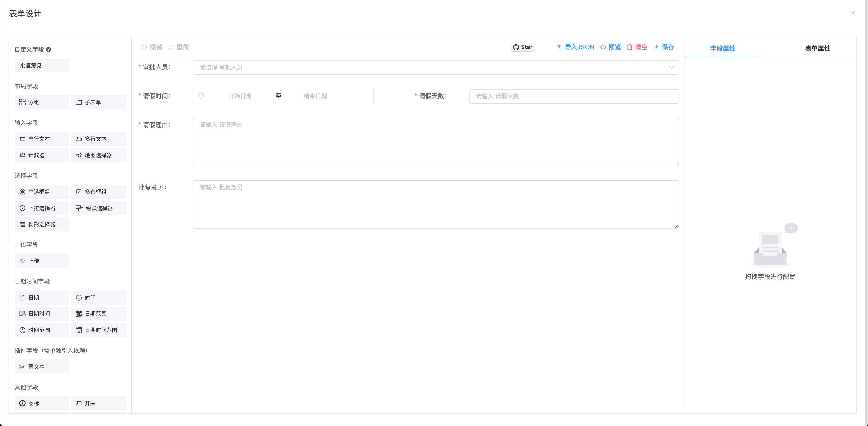Choose the 树形选择器 field
The height and width of the screenshot is (426, 868).
click(42, 224)
